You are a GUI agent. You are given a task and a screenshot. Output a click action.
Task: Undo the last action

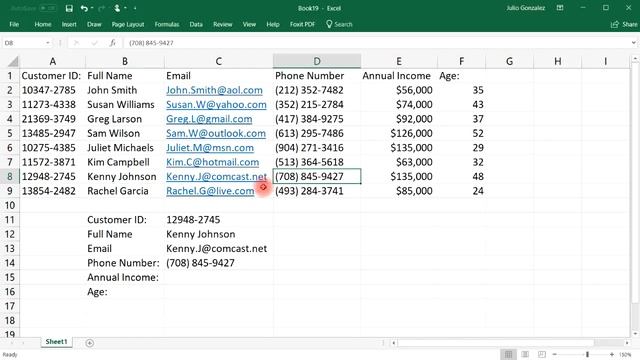click(x=84, y=8)
